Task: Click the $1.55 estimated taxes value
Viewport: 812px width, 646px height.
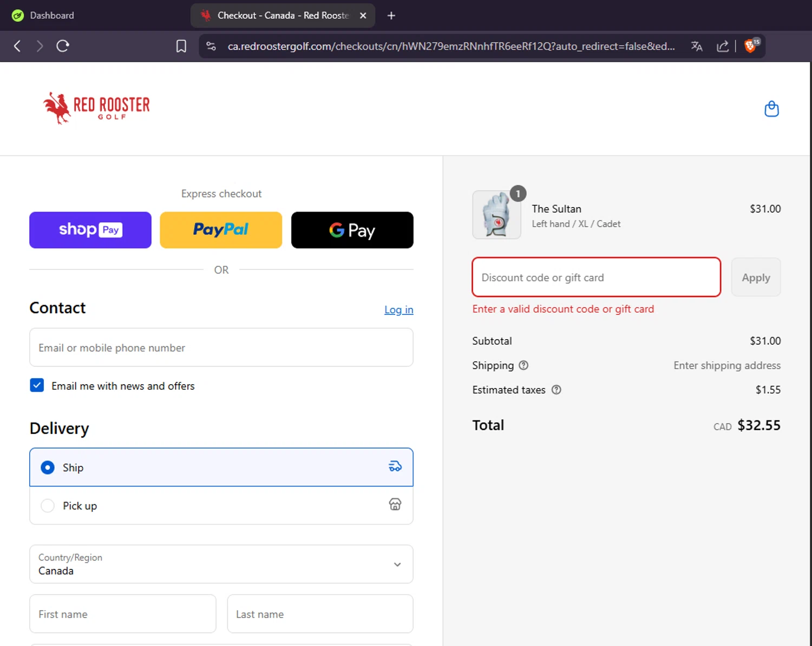Action: pos(768,390)
